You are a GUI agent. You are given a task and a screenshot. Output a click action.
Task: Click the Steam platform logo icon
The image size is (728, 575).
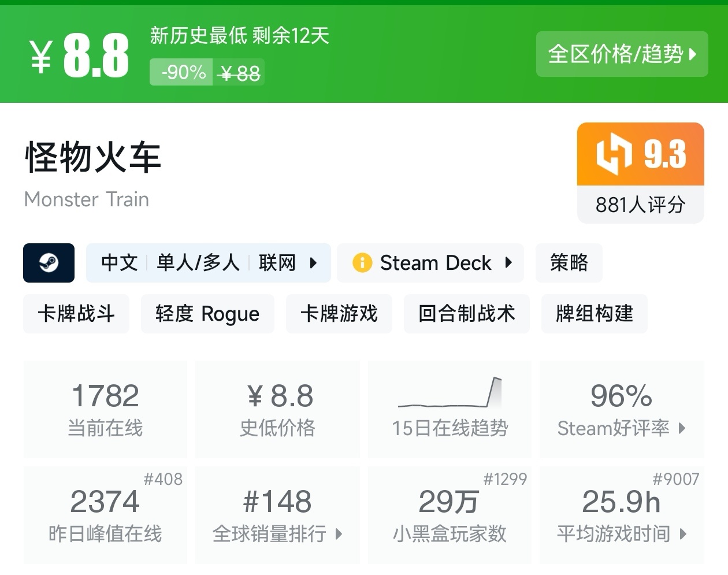coord(49,263)
